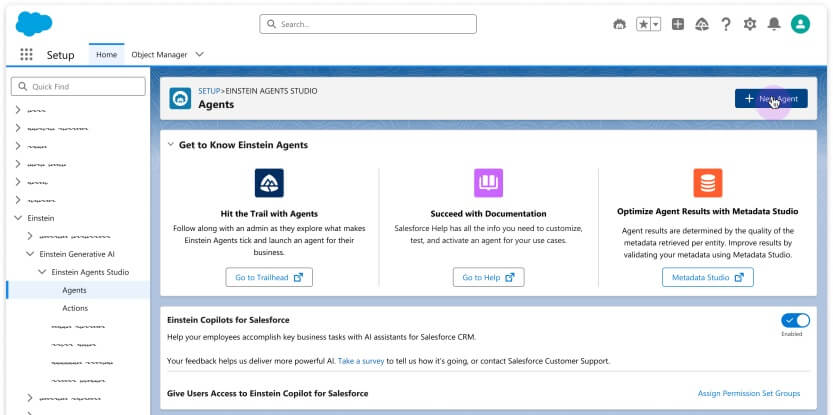Click the Einstein Copilots for Salesforce heading

(228, 320)
